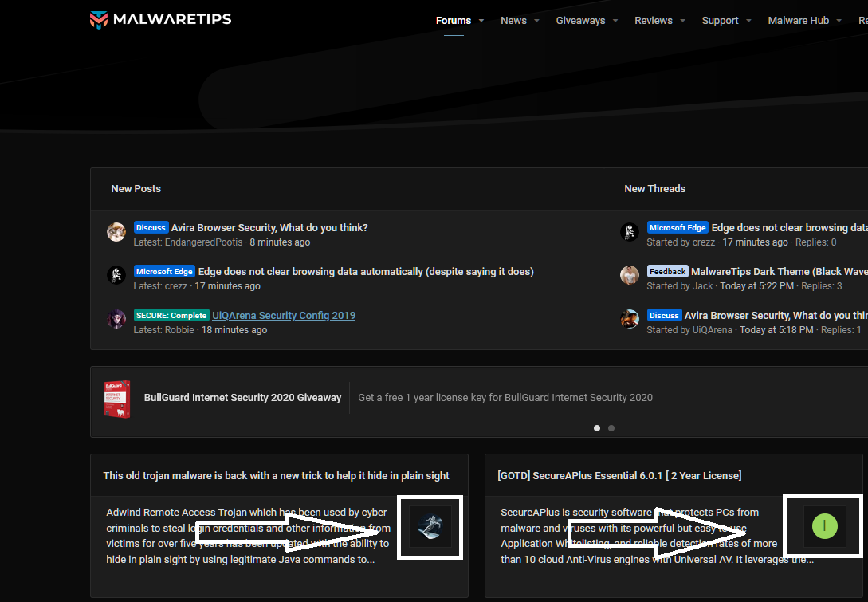Click the 'Replies: 3' text

[822, 286]
